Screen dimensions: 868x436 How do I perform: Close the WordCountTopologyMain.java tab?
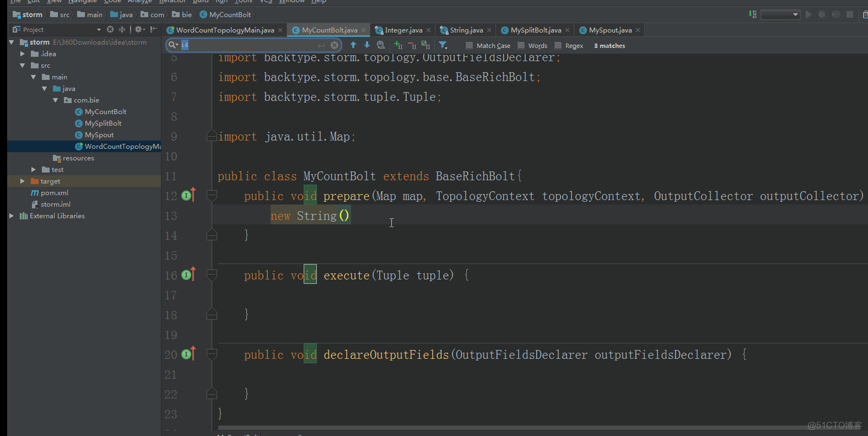(281, 30)
